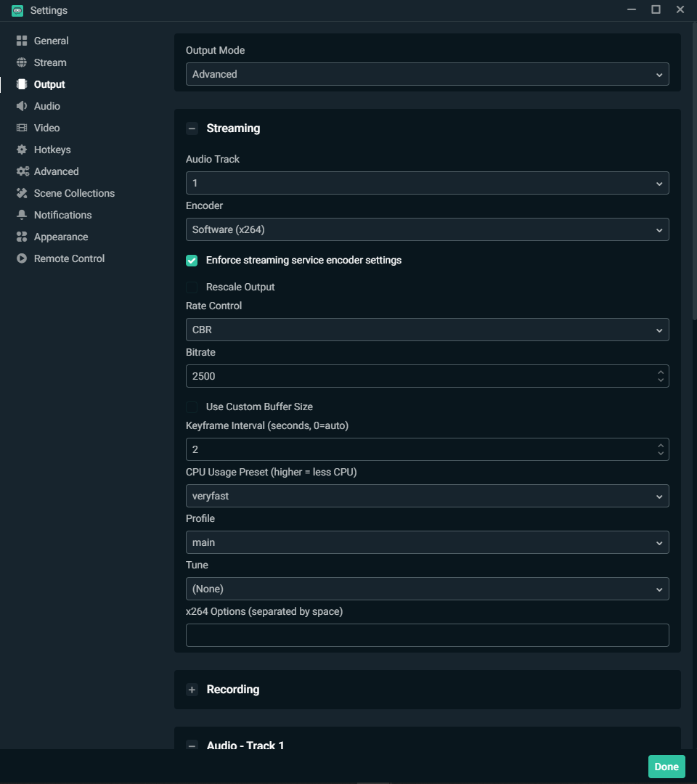
Task: Open Scene Collections settings tab
Action: [x=74, y=193]
